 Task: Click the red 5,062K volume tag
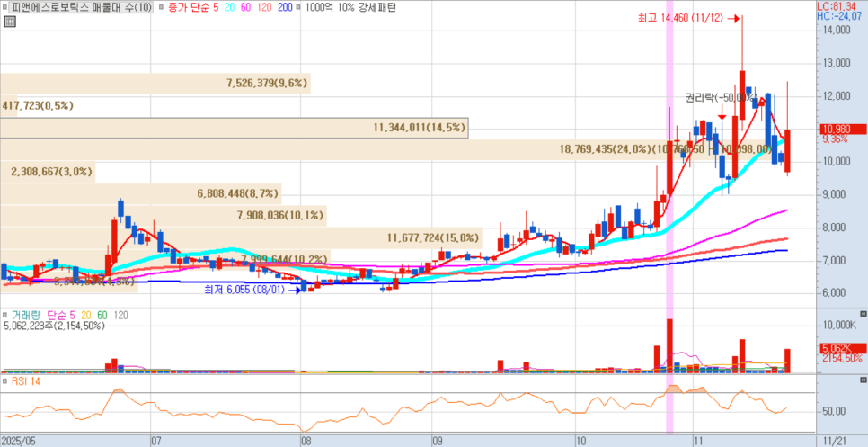pyautogui.click(x=841, y=348)
